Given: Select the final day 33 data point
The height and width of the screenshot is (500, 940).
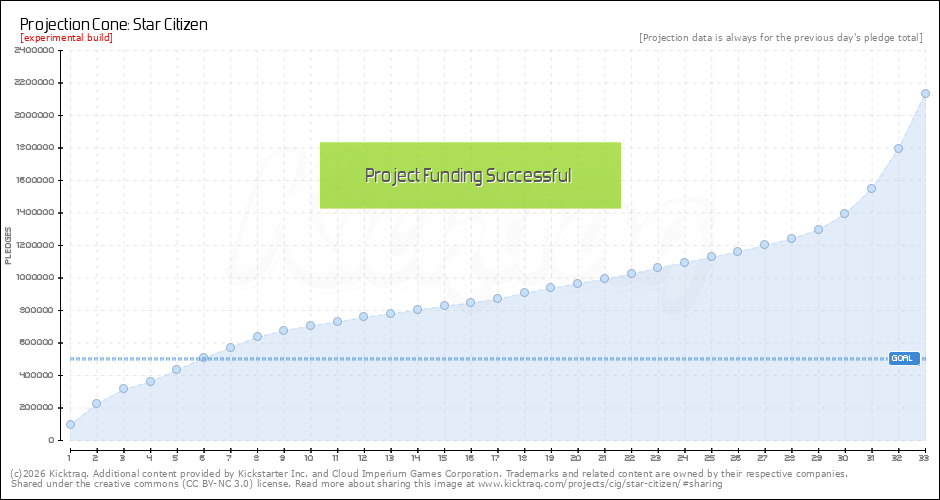Looking at the screenshot, I should 925,94.
